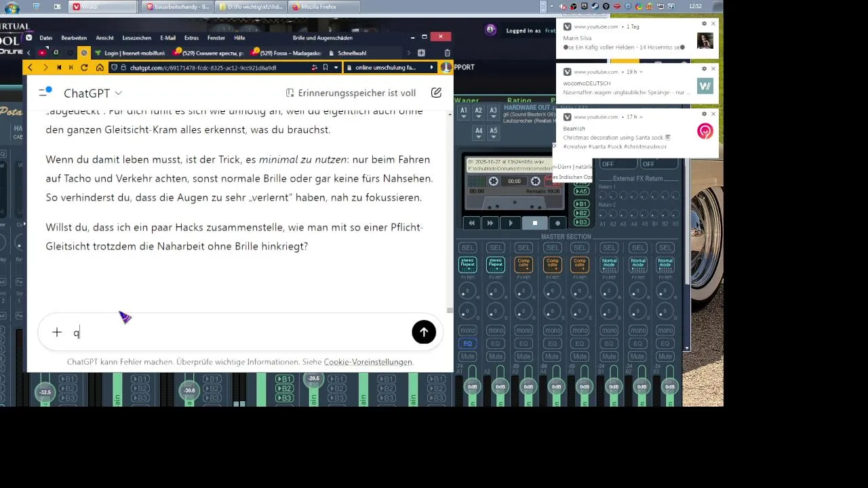Mute the B3 bus in master section

coord(665,357)
